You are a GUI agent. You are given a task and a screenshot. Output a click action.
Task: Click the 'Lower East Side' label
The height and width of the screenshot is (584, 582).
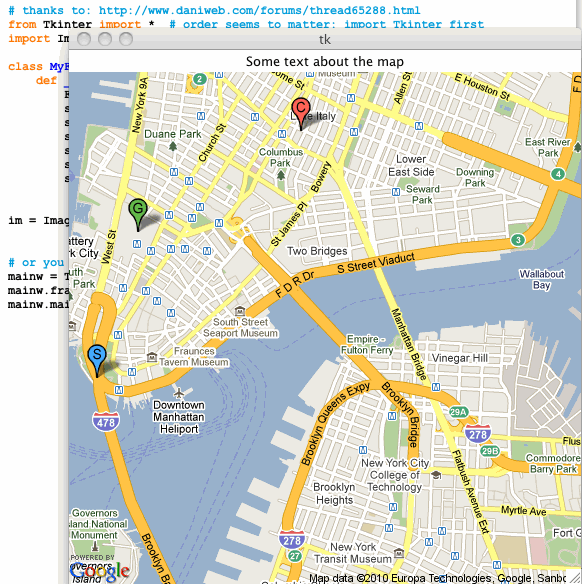point(411,165)
